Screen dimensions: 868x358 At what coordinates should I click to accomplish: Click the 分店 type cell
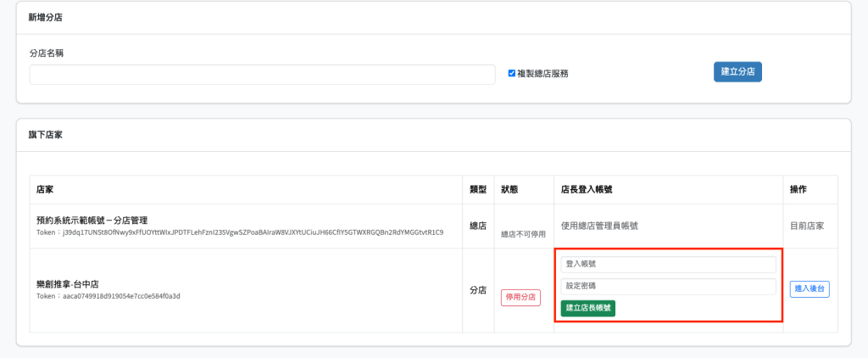(478, 290)
